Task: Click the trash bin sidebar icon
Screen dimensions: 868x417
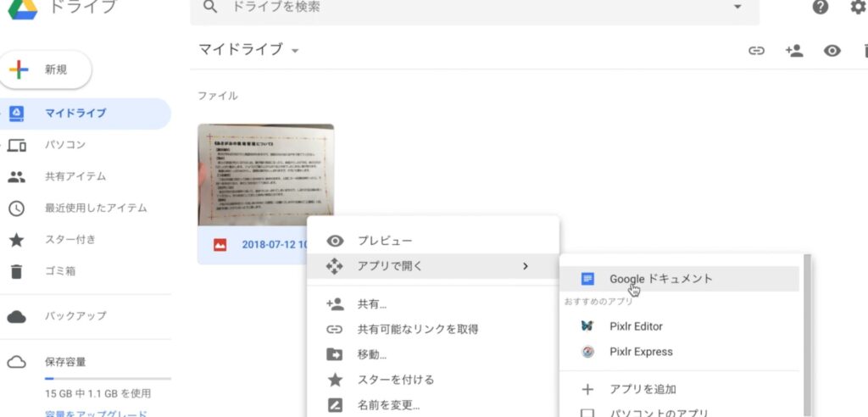Action: 17,272
